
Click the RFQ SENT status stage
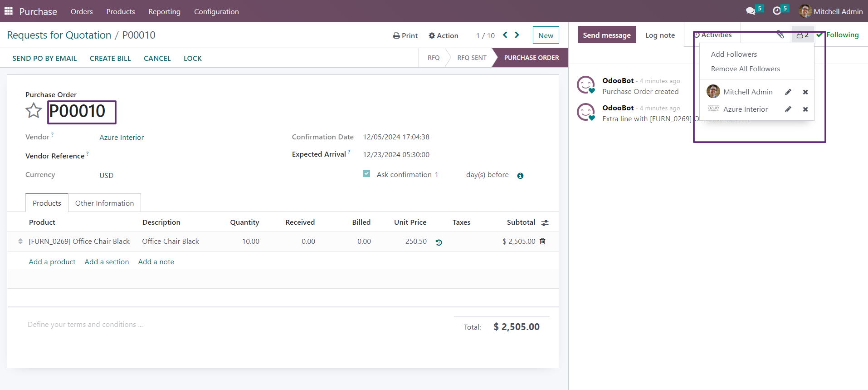[472, 58]
